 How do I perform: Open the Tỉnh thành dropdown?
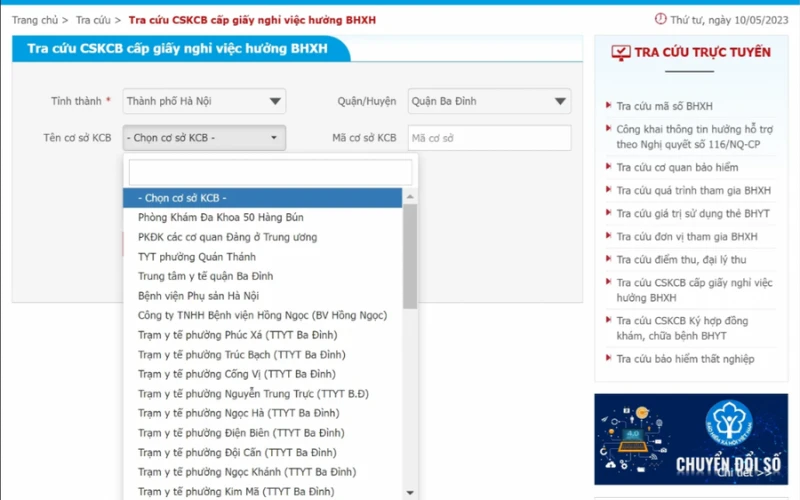pyautogui.click(x=204, y=101)
